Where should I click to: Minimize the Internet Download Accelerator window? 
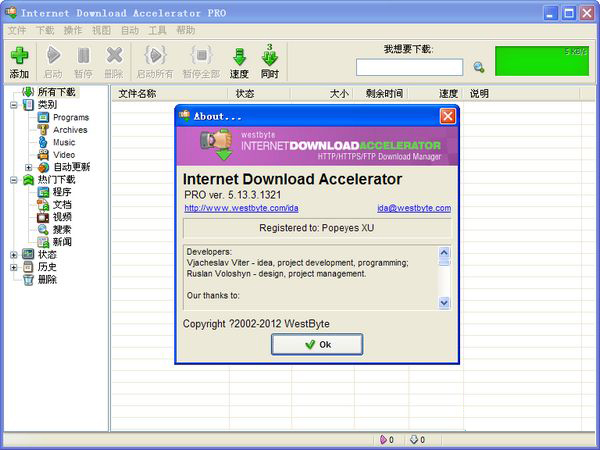[x=550, y=13]
